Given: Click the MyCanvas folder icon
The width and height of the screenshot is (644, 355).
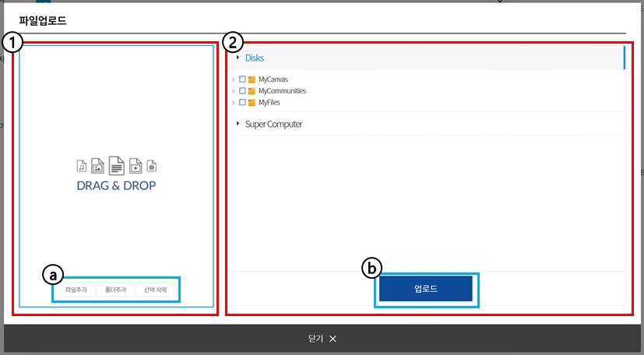Looking at the screenshot, I should pos(252,79).
